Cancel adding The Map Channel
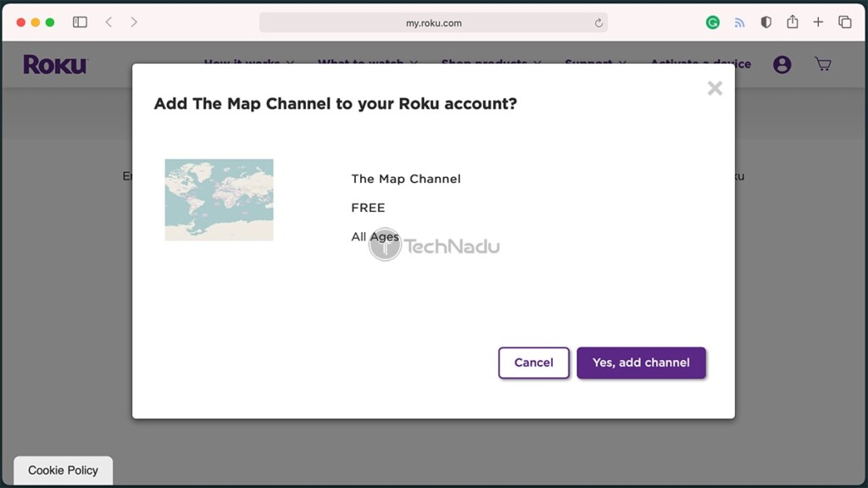 [534, 363]
